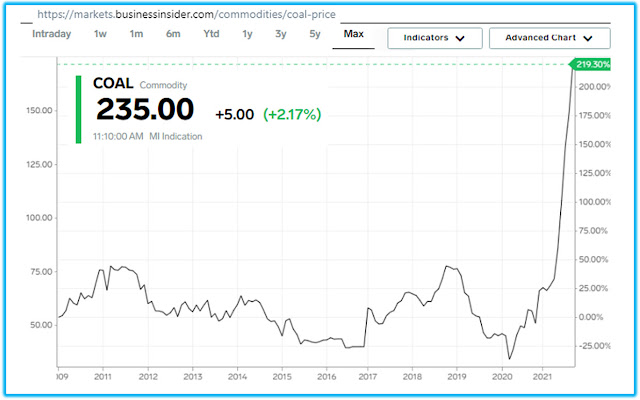Click the 50.00 left axis label
640x400 pixels.
pyautogui.click(x=41, y=325)
